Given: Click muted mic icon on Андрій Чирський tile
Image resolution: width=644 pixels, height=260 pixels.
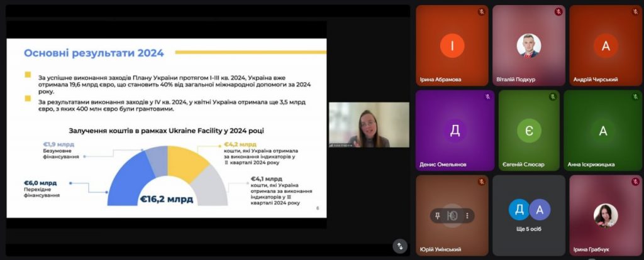Looking at the screenshot, I should (x=635, y=12).
